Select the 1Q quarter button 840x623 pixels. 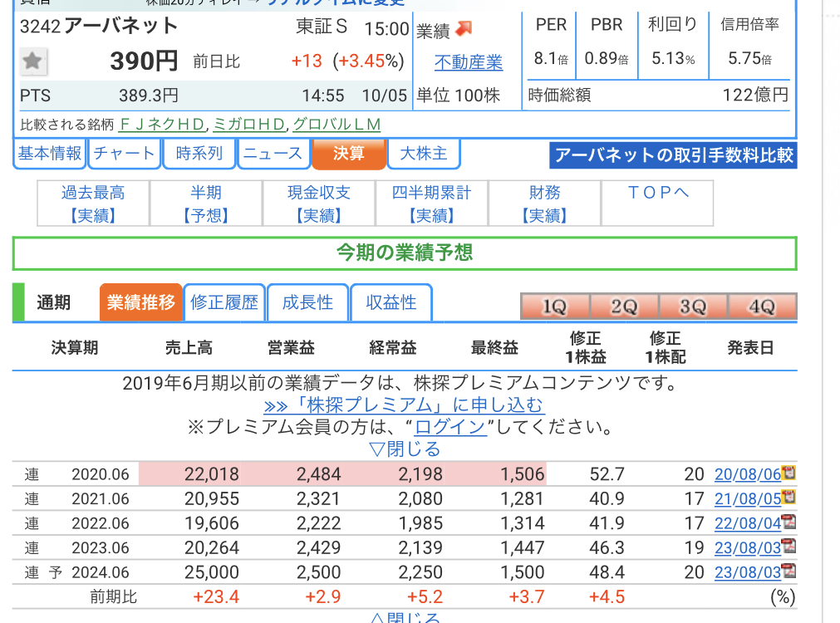[555, 307]
